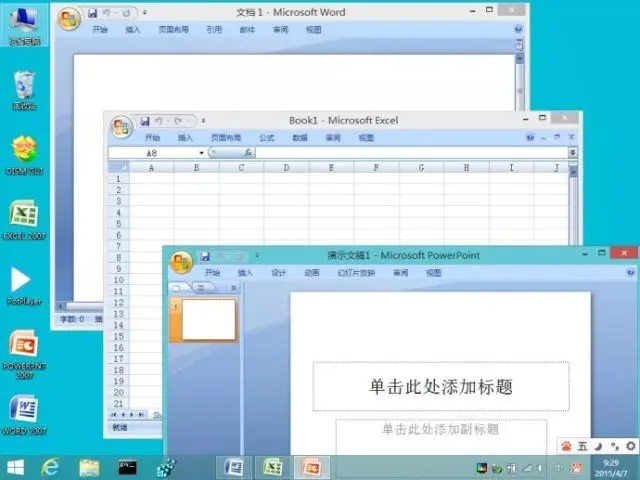640x480 pixels.
Task: Switch to Excel via its taskbar button
Action: pos(273,467)
